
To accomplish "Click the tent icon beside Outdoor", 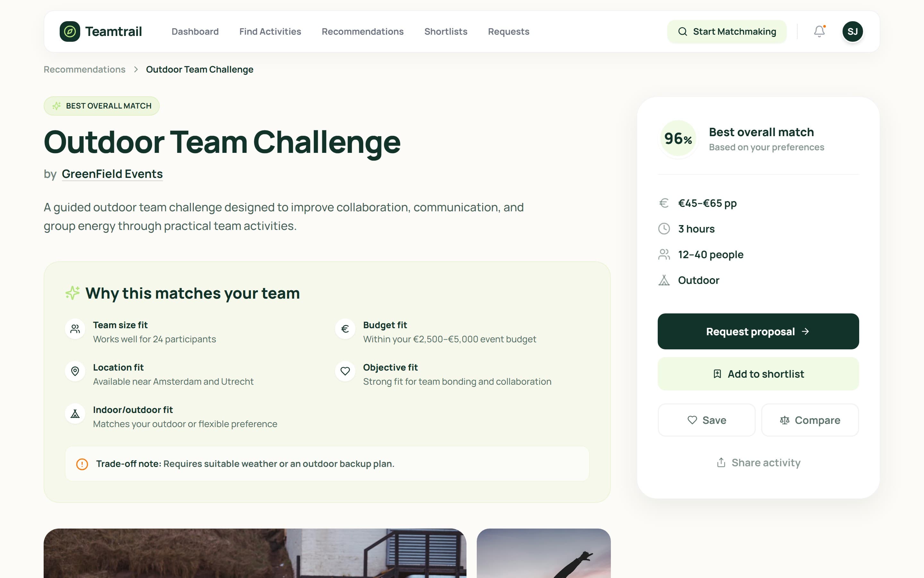I will click(x=664, y=280).
